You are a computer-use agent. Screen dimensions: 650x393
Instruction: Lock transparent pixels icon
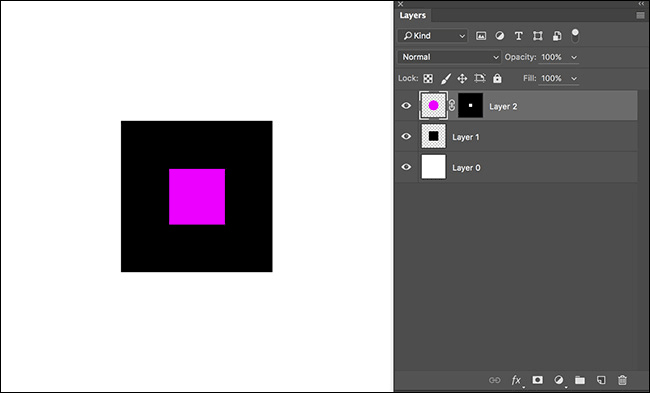pyautogui.click(x=428, y=78)
